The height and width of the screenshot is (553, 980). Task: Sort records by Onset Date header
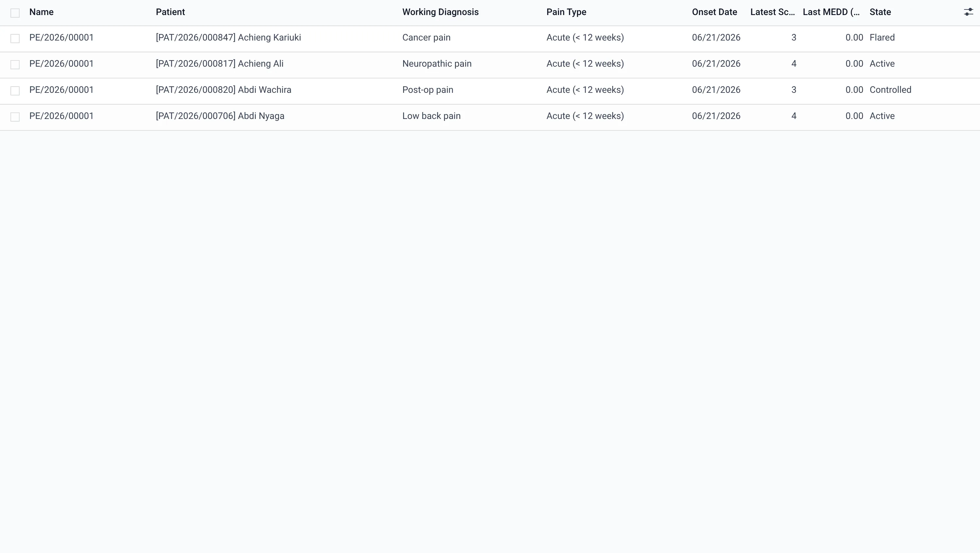coord(714,12)
